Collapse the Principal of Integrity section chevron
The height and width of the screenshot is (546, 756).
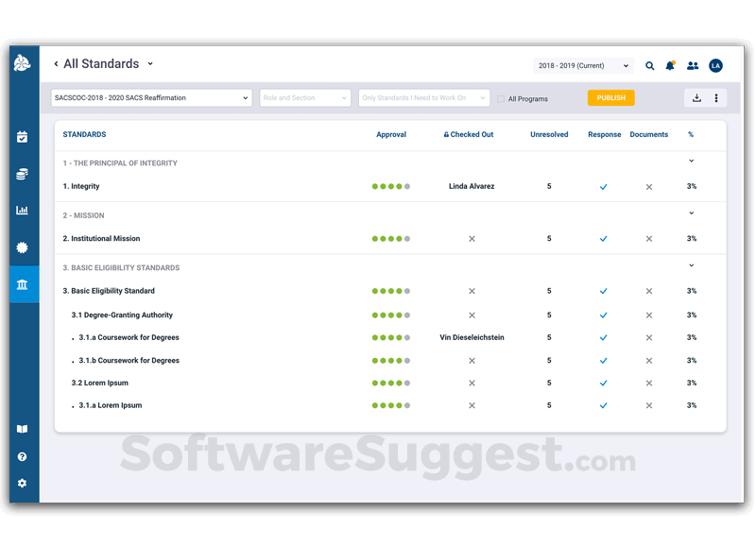pos(692,162)
